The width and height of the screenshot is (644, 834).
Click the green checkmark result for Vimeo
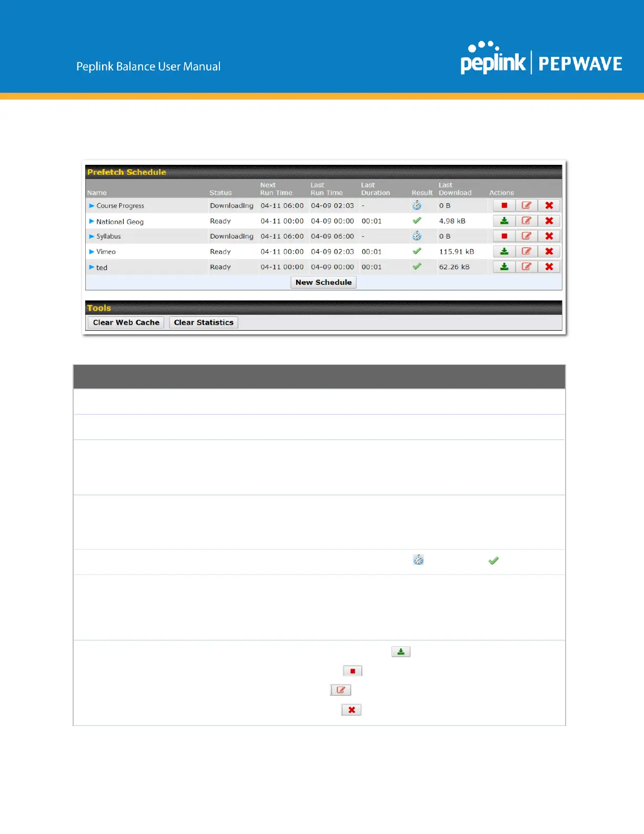point(417,251)
